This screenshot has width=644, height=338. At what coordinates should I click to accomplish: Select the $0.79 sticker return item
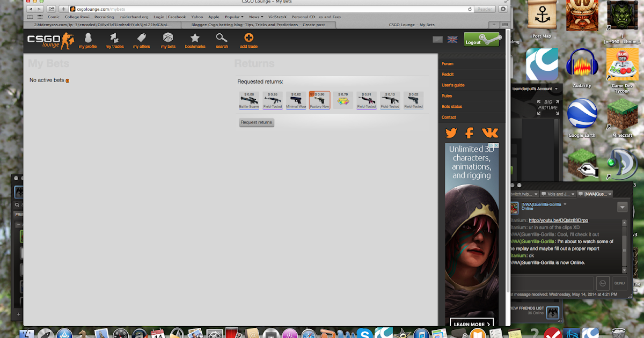(x=343, y=100)
